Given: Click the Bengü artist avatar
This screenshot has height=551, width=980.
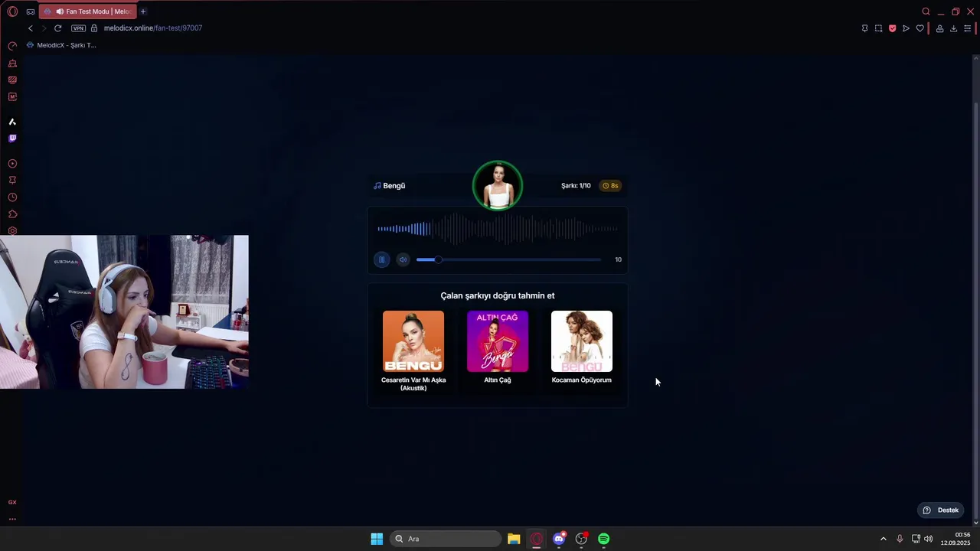Looking at the screenshot, I should [x=498, y=185].
